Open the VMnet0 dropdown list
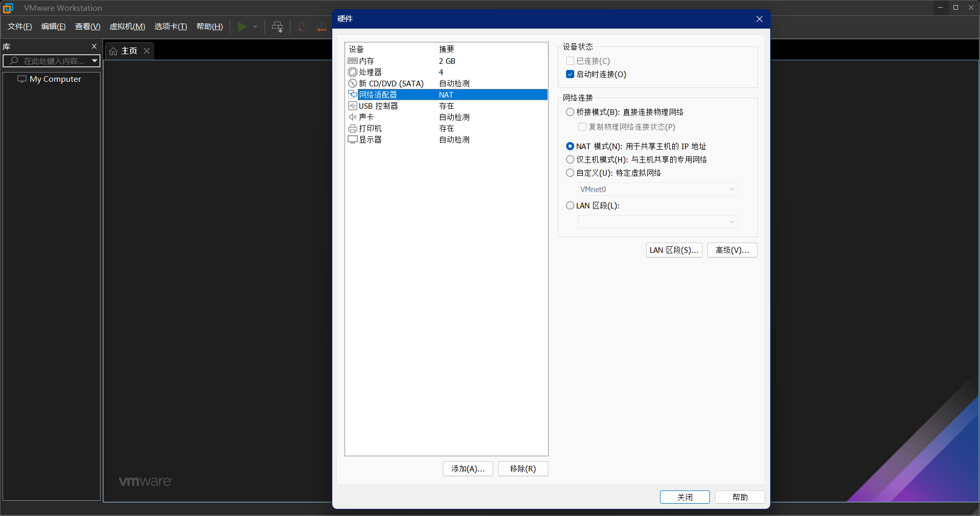The image size is (980, 516). 657,189
